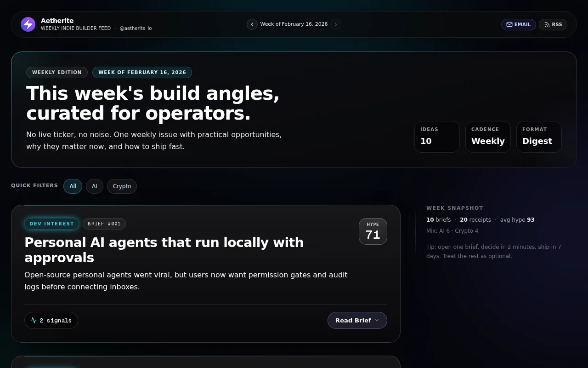Screen dimensions: 588x368
Task: Click the IDEAS 10 stat card
Action: click(437, 137)
